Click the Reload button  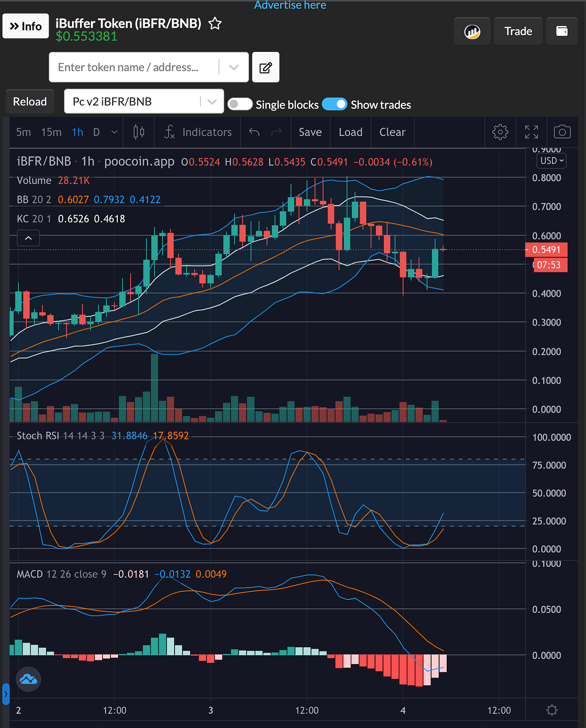(x=30, y=101)
